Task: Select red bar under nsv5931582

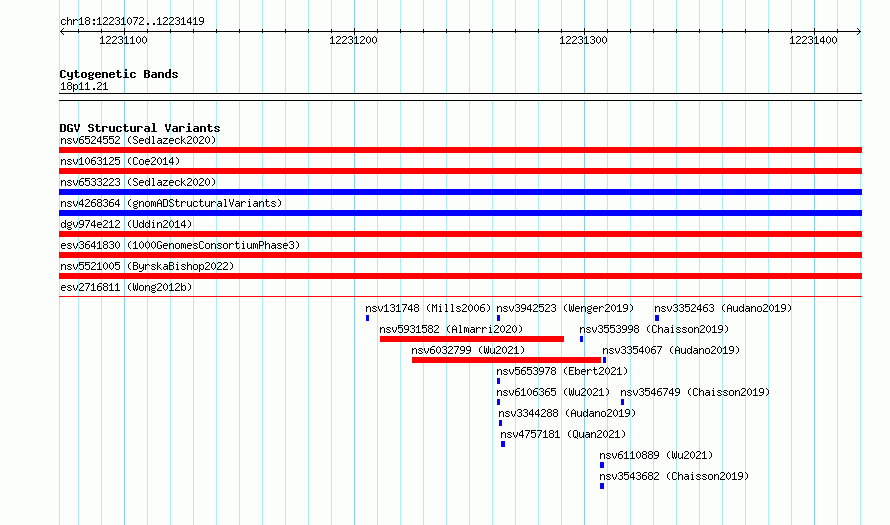Action: (x=472, y=339)
